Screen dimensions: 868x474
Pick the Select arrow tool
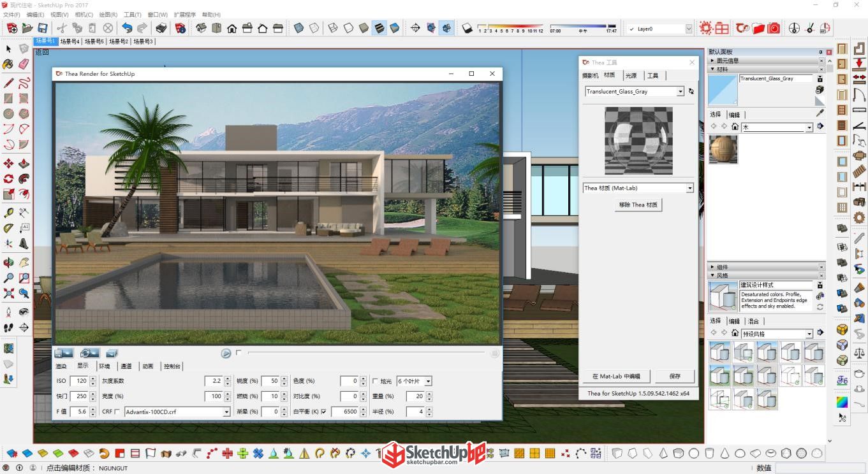tap(8, 49)
